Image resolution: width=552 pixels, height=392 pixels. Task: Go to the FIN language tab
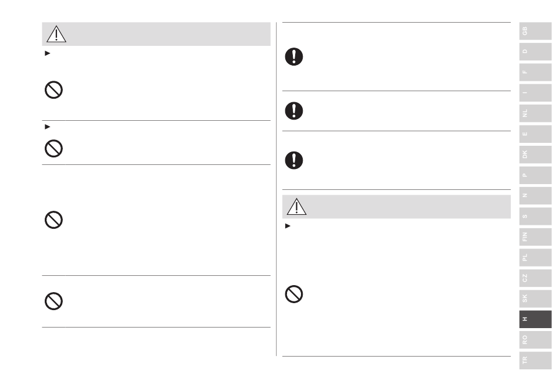click(535, 237)
